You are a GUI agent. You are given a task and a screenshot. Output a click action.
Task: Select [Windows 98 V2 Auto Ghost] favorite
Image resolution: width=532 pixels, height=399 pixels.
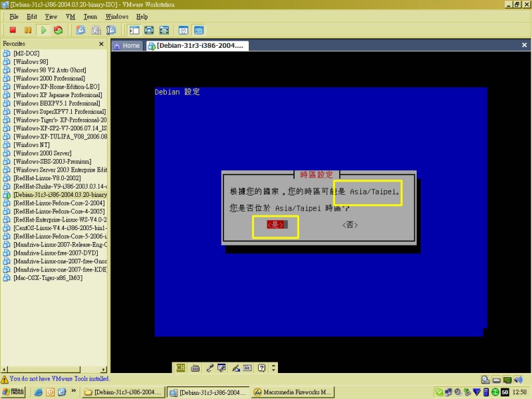50,70
